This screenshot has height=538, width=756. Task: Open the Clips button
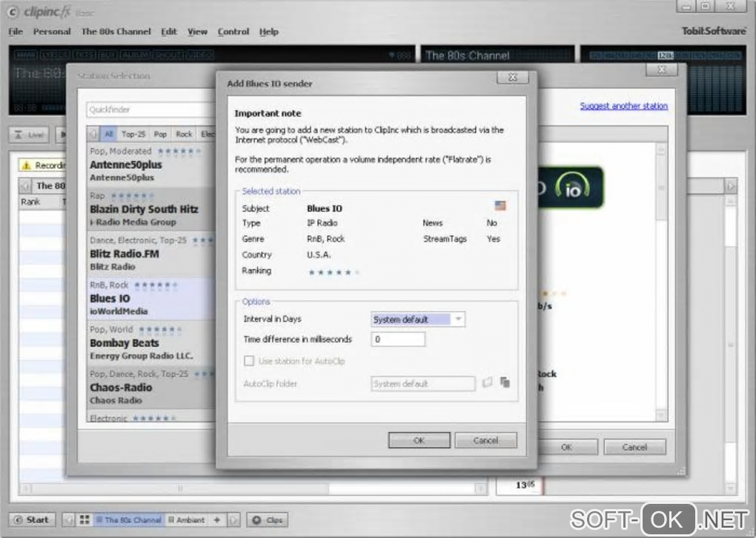pos(268,519)
